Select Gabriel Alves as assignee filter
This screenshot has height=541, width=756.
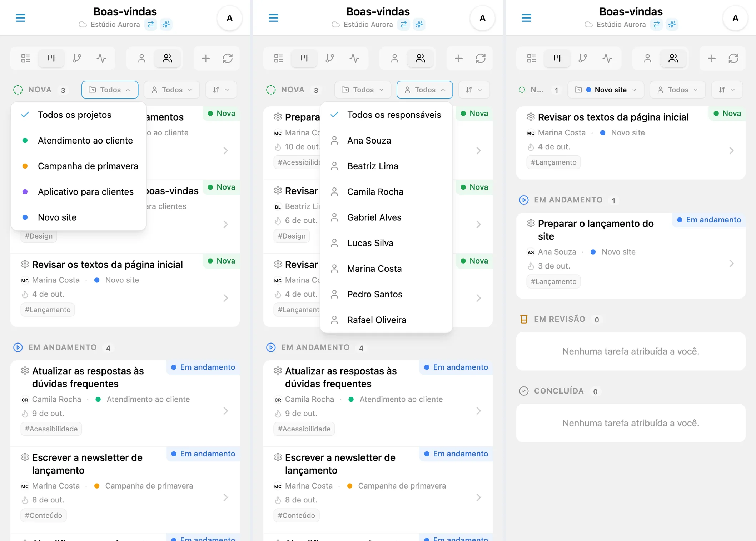[x=386, y=217]
